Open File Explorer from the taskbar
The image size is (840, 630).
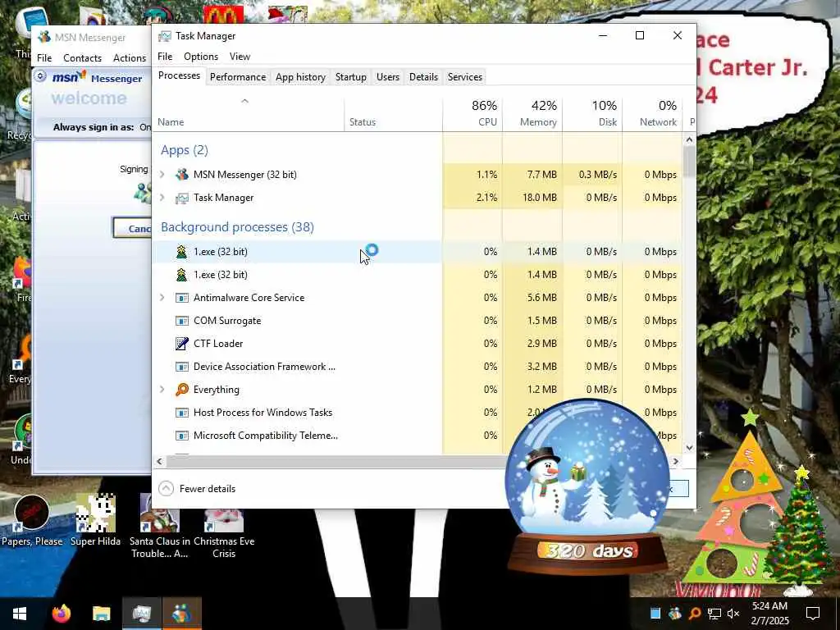click(x=101, y=614)
